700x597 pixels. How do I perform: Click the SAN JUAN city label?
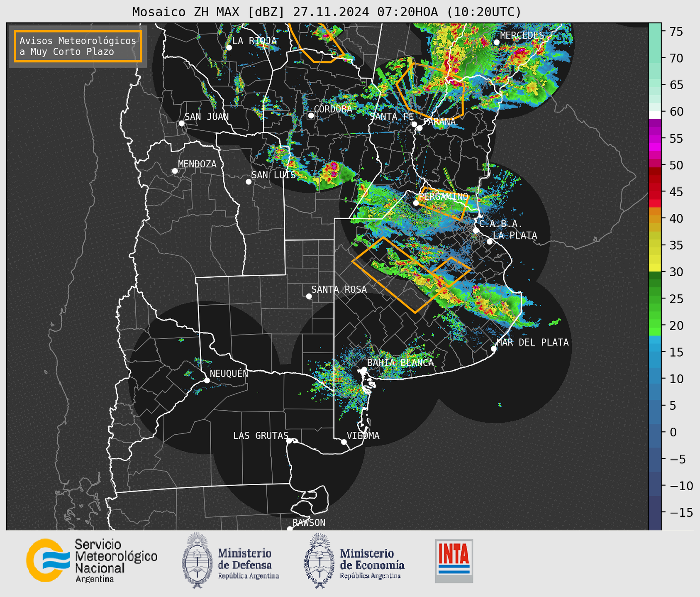206,117
